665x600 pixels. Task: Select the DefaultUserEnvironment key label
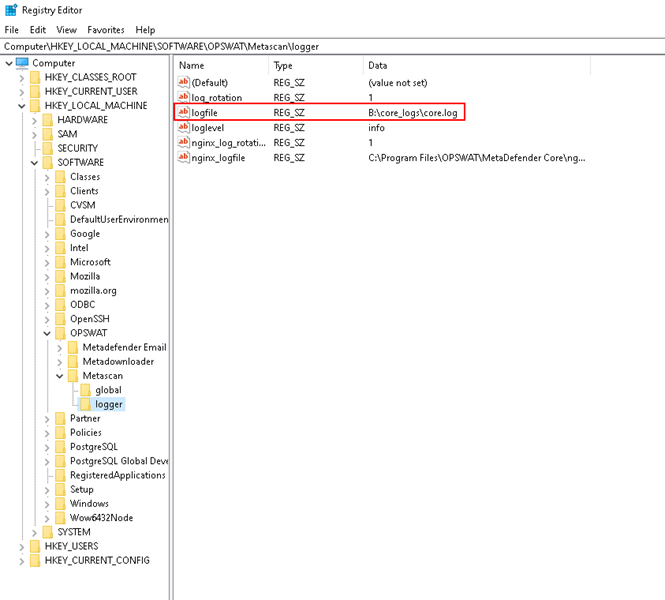(x=119, y=219)
